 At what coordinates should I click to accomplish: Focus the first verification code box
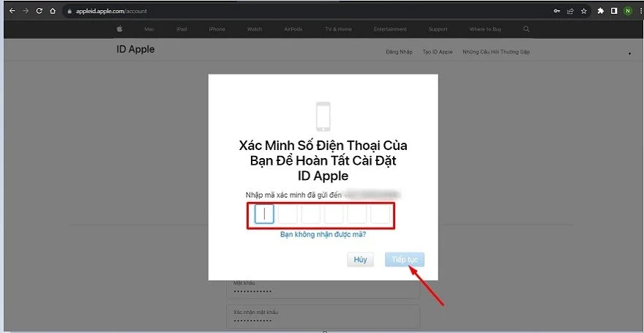click(x=264, y=214)
